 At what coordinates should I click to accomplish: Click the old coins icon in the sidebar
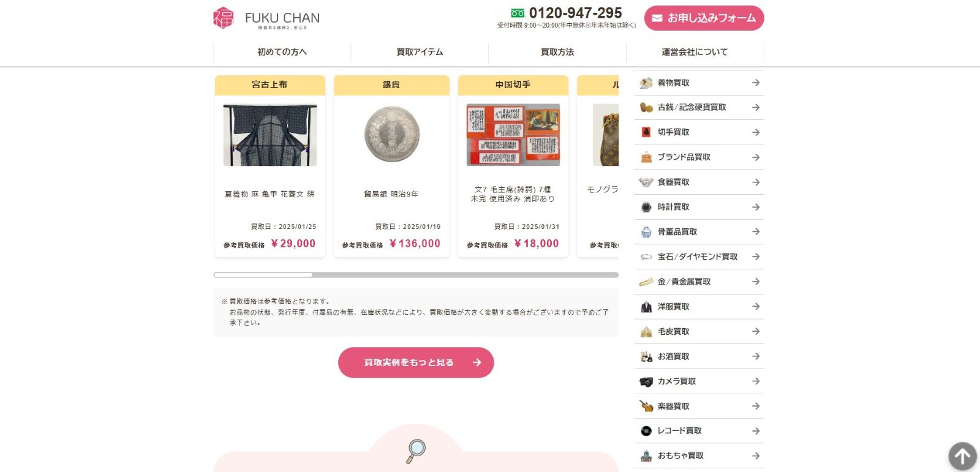click(x=646, y=108)
